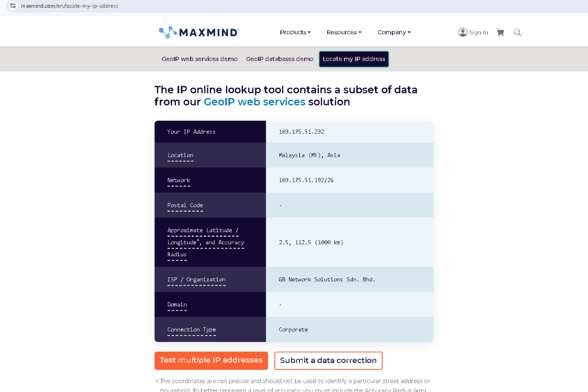
Task: Open the shopping cart icon
Action: pos(500,32)
